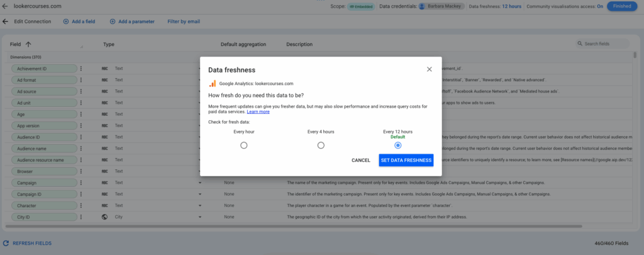This screenshot has height=255, width=644.
Task: Open the Filter by email option
Action: tap(184, 21)
